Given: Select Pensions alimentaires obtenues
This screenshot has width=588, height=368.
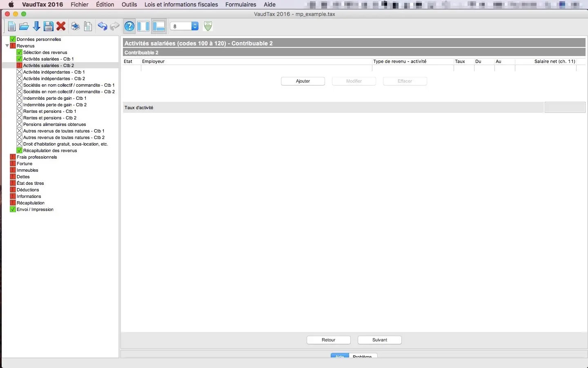Looking at the screenshot, I should pos(54,124).
